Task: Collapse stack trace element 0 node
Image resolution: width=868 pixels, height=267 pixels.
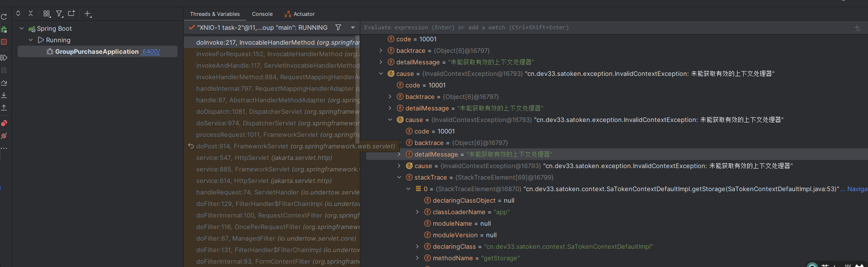Action: (408, 189)
